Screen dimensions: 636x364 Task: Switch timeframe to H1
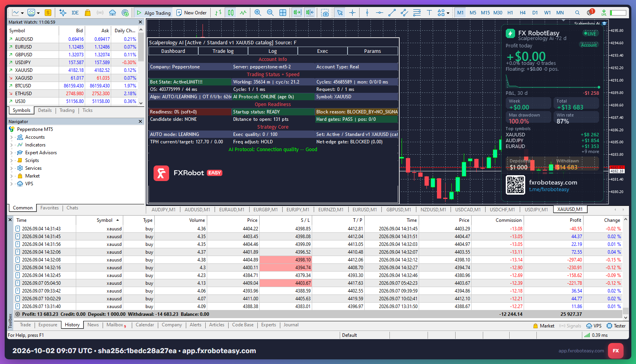[x=510, y=13]
